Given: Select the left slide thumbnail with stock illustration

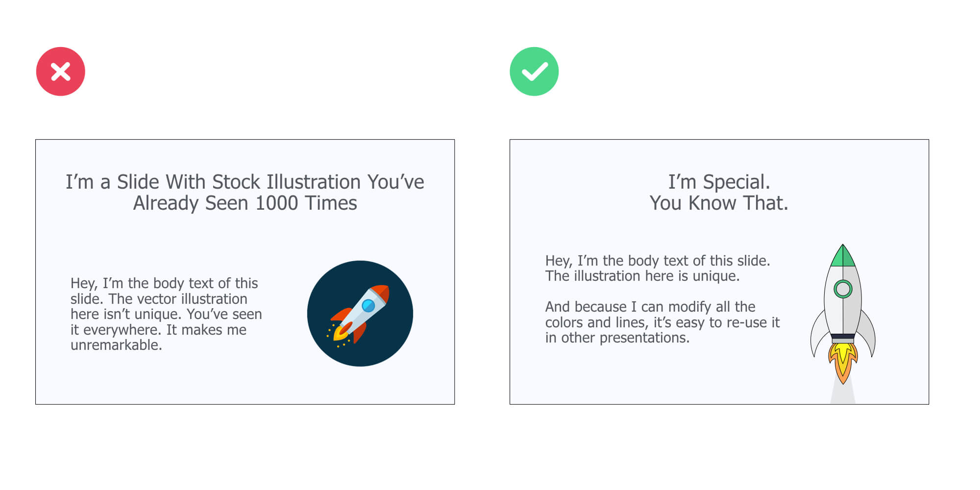Looking at the screenshot, I should [x=245, y=272].
